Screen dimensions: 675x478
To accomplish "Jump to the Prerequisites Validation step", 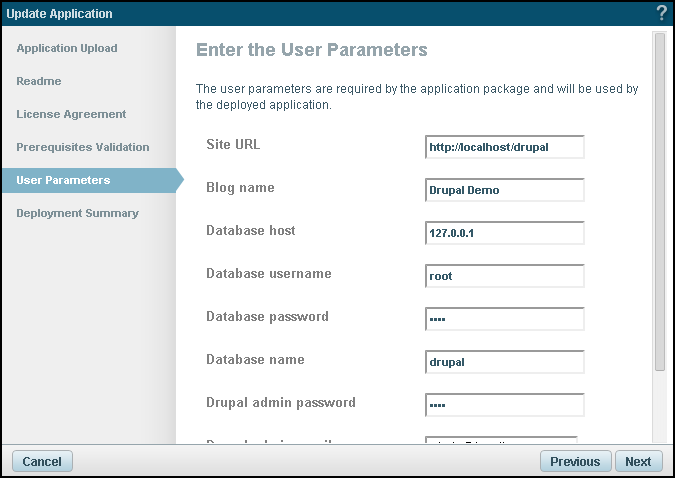I will (83, 147).
